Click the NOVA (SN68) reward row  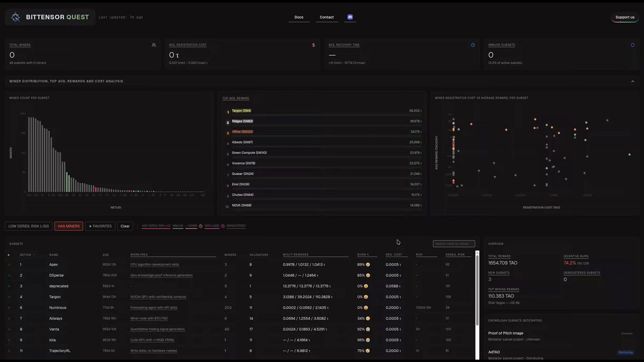pos(324,205)
